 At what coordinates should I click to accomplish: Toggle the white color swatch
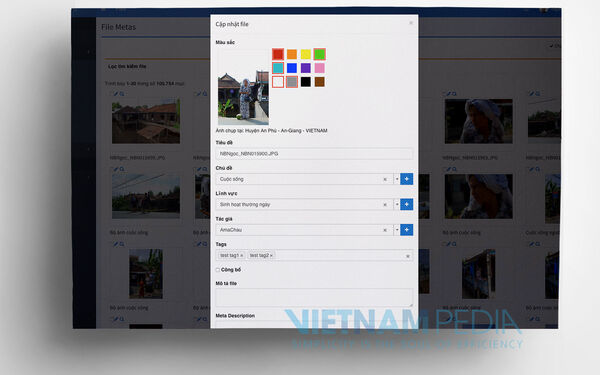tap(278, 82)
